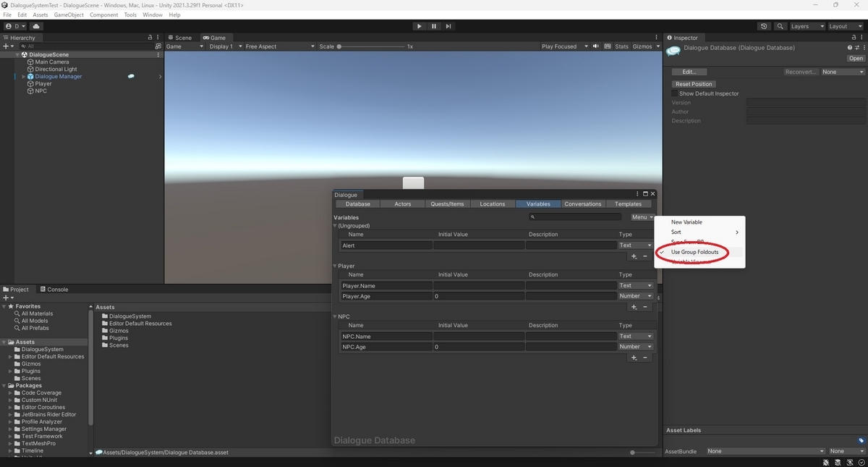Image resolution: width=868 pixels, height=467 pixels.
Task: Open Dialogue Manager prefab chevron
Action: 160,76
